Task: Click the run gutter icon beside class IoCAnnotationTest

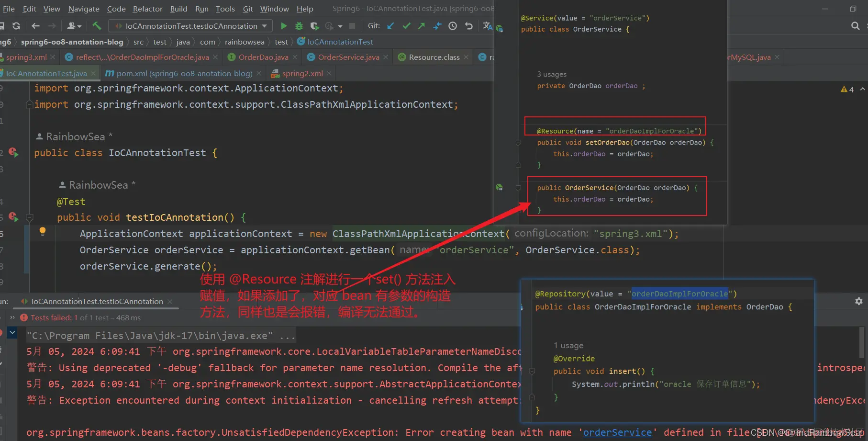Action: pos(13,153)
